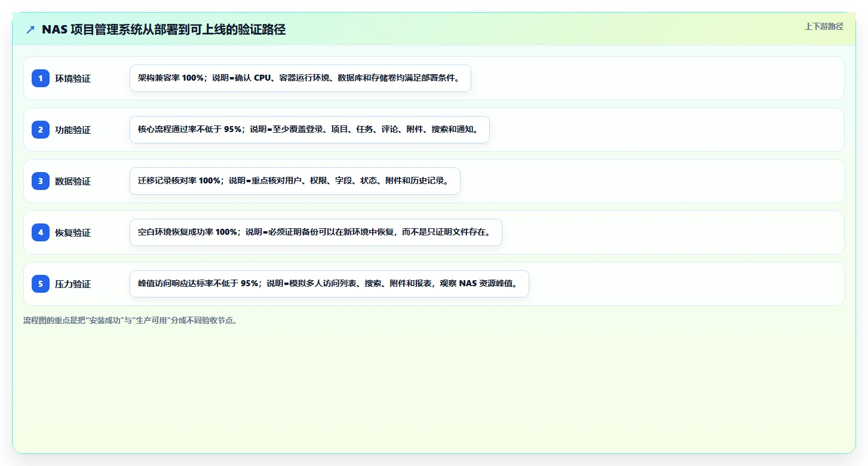The image size is (868, 466).
Task: Open the 架构兼容率 100% description box
Action: click(x=300, y=78)
